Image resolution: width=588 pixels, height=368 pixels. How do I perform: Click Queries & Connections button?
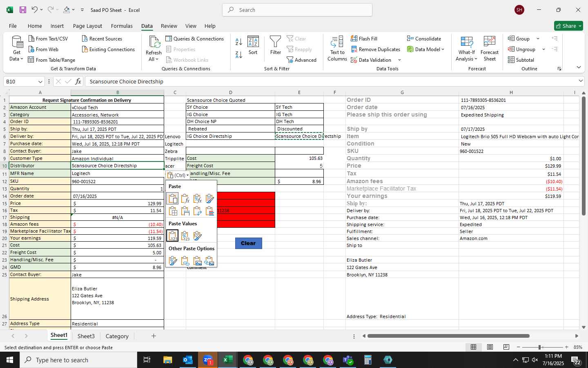195,39
